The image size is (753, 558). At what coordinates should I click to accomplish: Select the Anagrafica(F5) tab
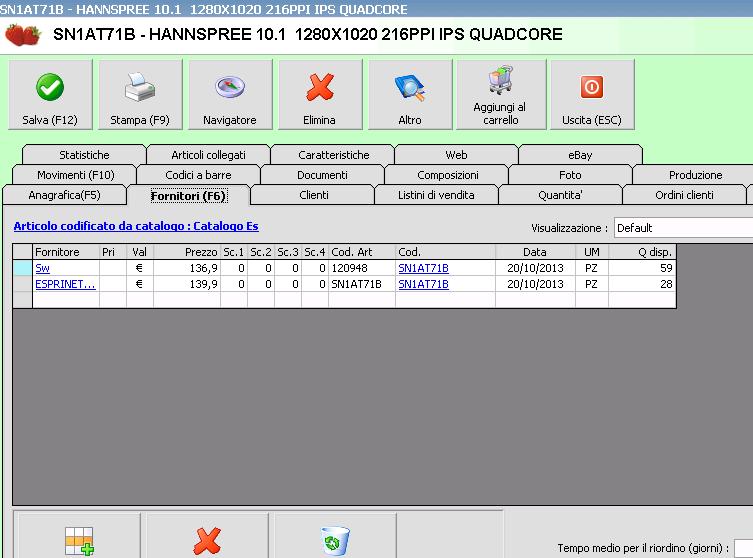(64, 195)
